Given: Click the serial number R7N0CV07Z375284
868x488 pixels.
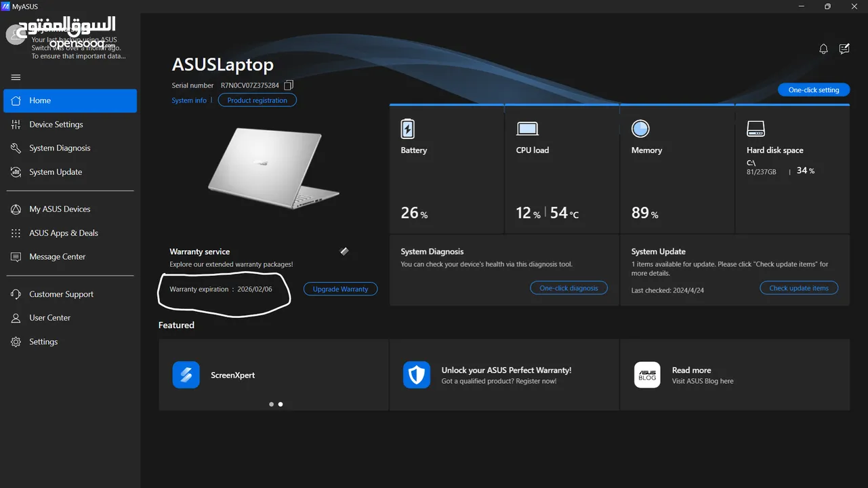Looking at the screenshot, I should [x=250, y=85].
